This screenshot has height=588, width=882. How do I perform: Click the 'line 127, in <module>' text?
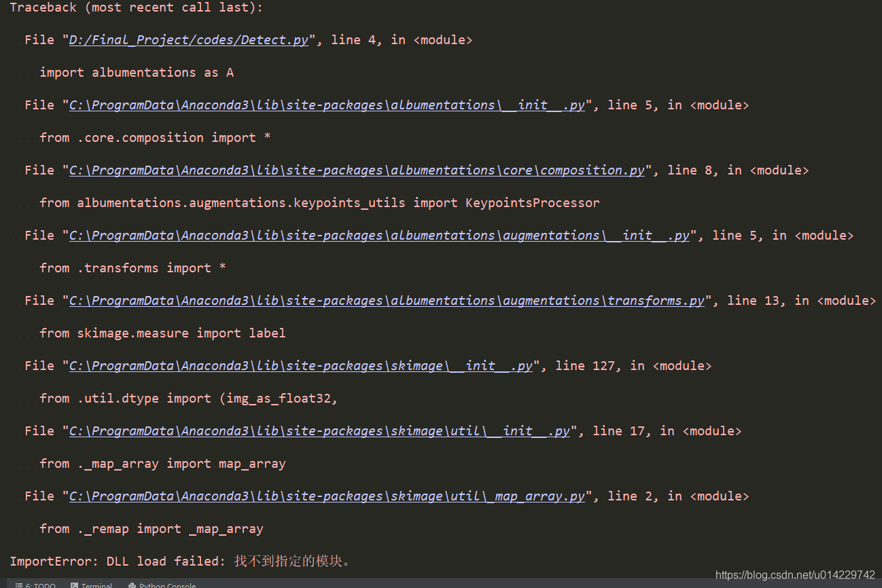pos(633,366)
